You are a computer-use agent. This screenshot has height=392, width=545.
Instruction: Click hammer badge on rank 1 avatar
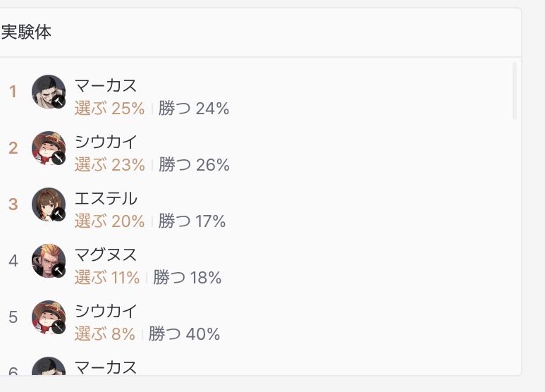(59, 102)
